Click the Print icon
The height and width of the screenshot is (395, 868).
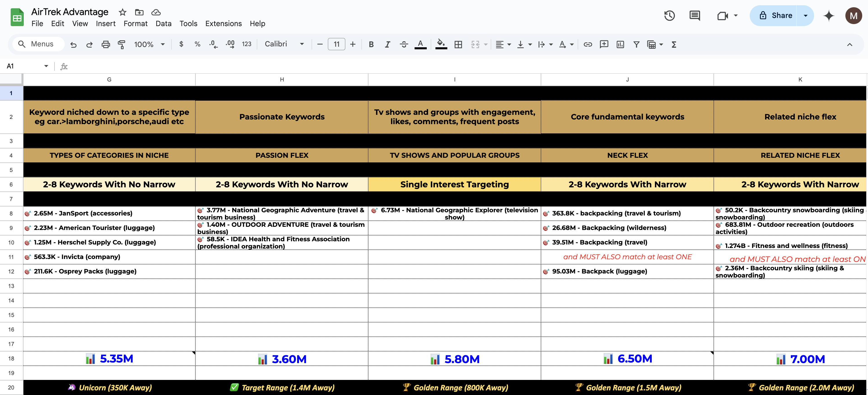[106, 44]
